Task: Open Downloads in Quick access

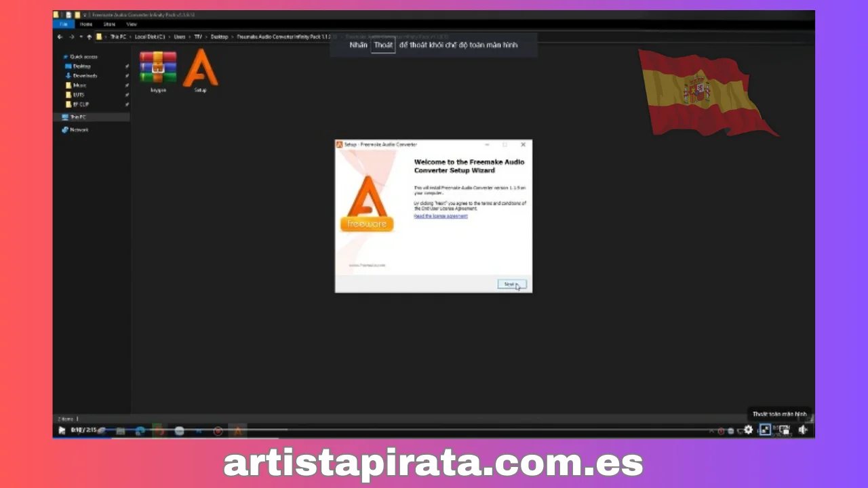Action: (x=81, y=76)
